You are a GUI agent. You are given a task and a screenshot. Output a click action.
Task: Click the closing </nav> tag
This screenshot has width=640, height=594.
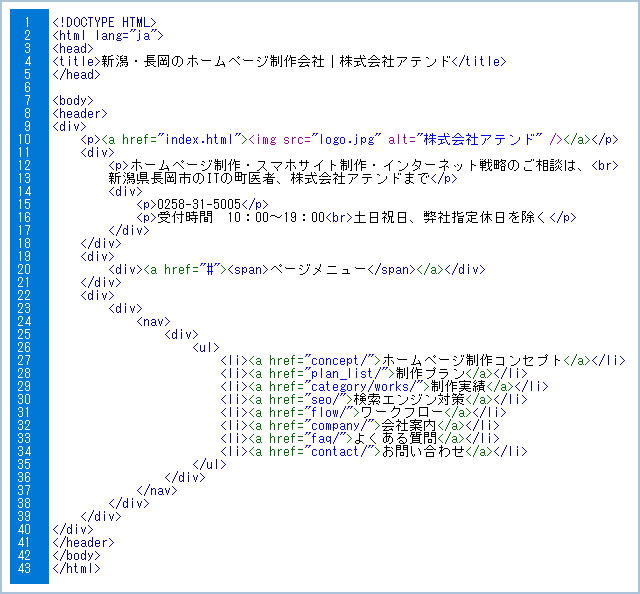[157, 490]
